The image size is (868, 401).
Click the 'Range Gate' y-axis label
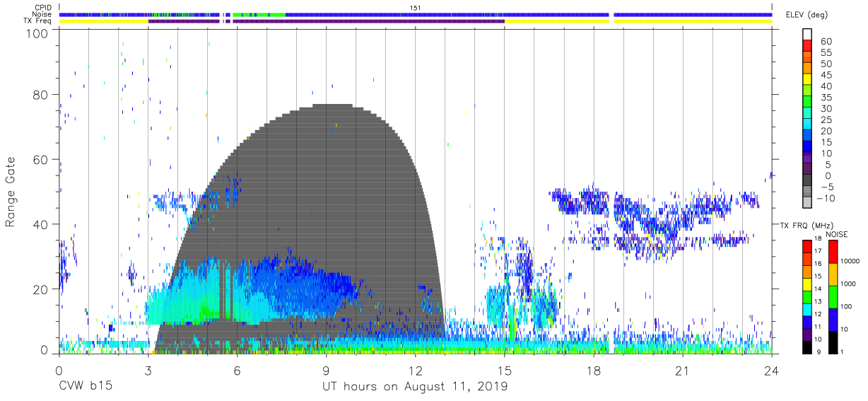click(11, 192)
